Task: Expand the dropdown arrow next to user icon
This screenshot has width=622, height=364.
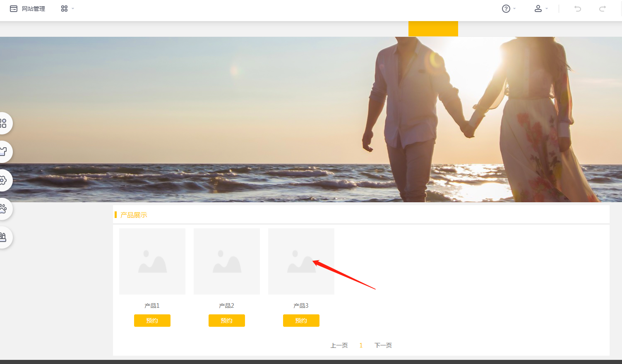Action: pos(547,9)
